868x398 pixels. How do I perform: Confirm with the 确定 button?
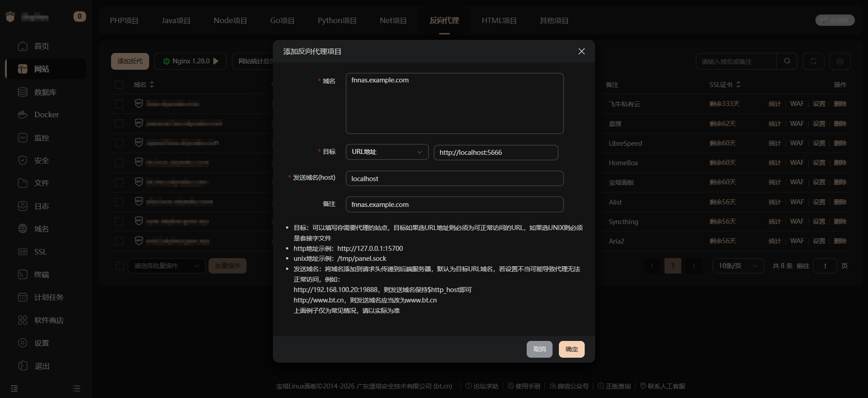click(571, 349)
